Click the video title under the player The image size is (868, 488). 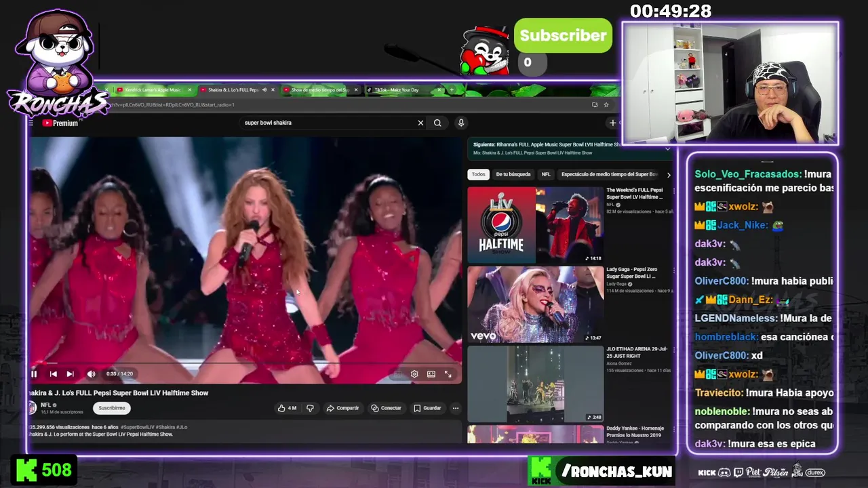(119, 392)
